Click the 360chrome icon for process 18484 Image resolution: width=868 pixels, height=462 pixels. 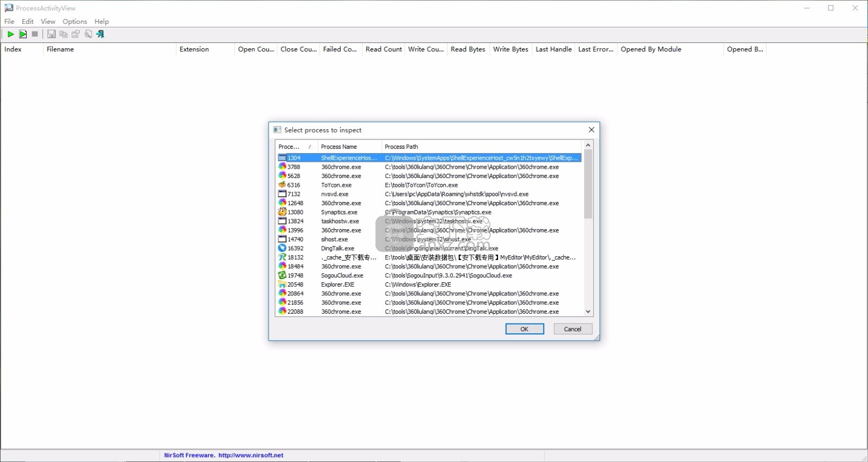[x=282, y=267]
